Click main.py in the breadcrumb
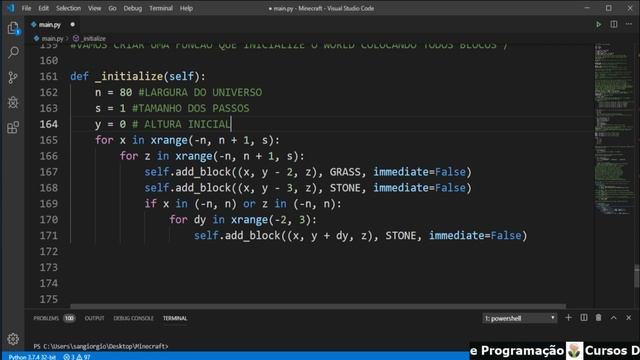Viewport: 640px width, 360px height. pyautogui.click(x=52, y=38)
